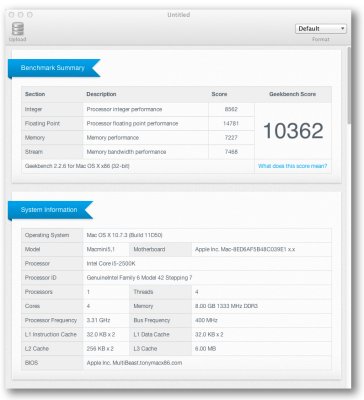
Task: Click the Benchmark Summary banner
Action: point(54,68)
